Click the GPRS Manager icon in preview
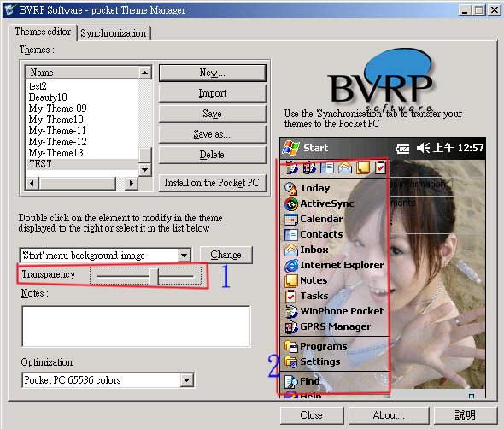Screen dimensions: 504x429 pyautogui.click(x=291, y=326)
